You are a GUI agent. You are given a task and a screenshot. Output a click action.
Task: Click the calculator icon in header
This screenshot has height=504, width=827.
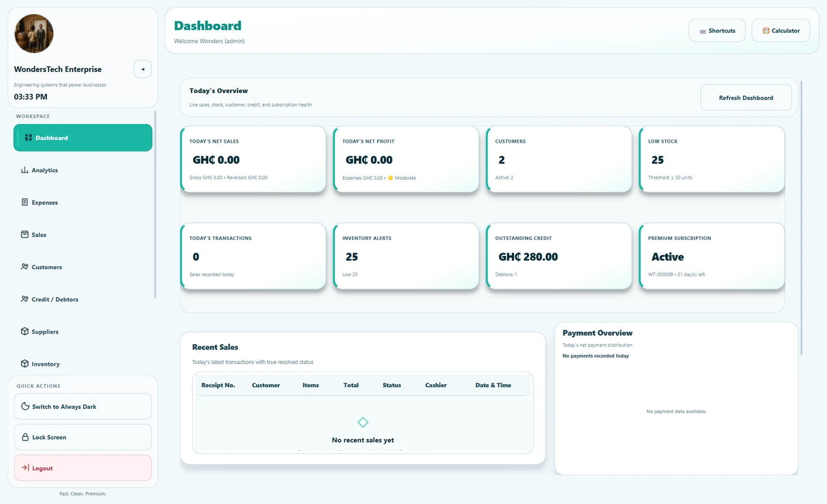766,30
